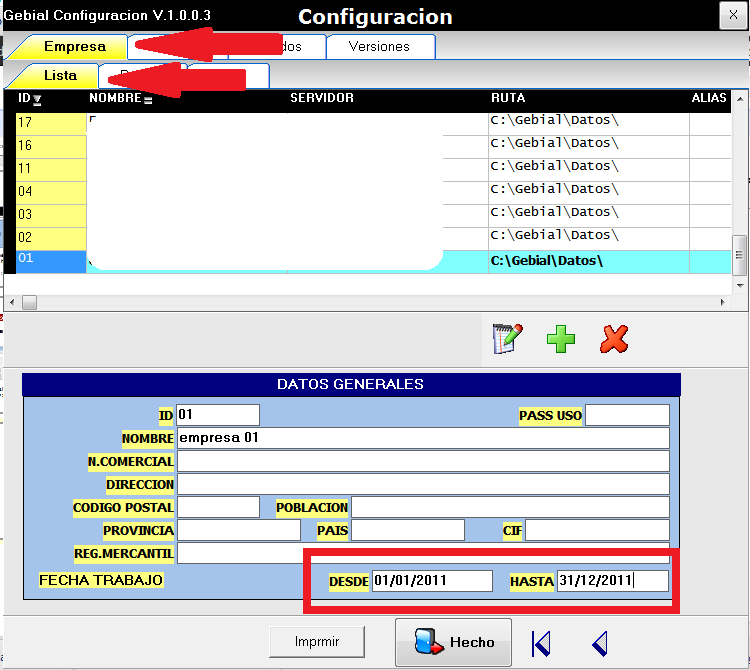This screenshot has height=670, width=750.
Task: Open the Empresa tab
Action: click(74, 47)
